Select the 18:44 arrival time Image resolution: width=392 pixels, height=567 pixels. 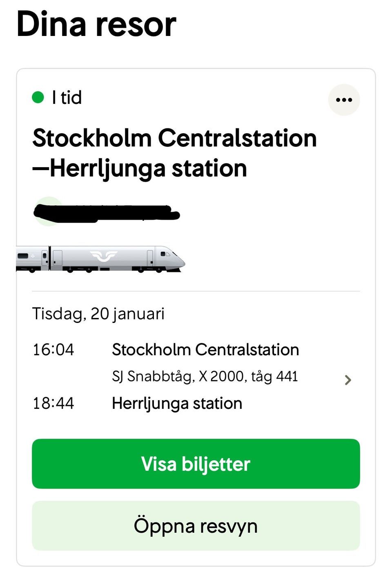[x=53, y=403]
